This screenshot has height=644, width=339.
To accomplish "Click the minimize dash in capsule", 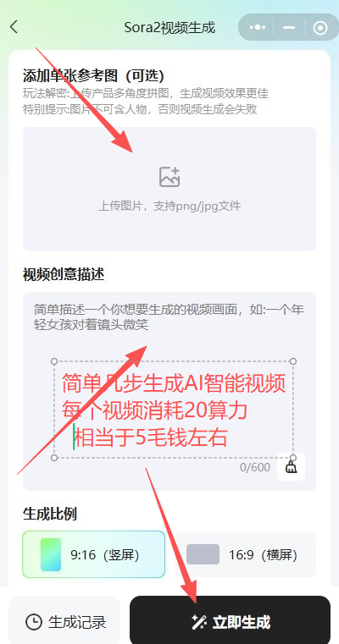I will click(289, 28).
